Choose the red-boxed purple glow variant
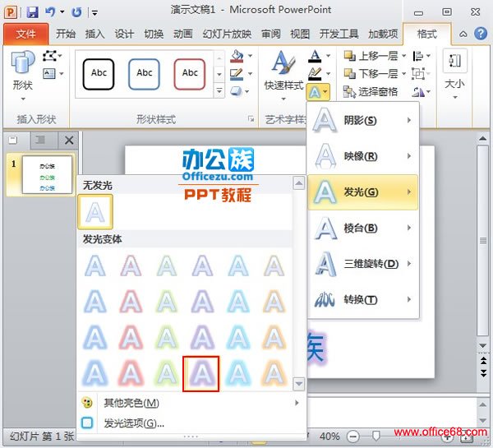493x448 pixels. point(201,374)
